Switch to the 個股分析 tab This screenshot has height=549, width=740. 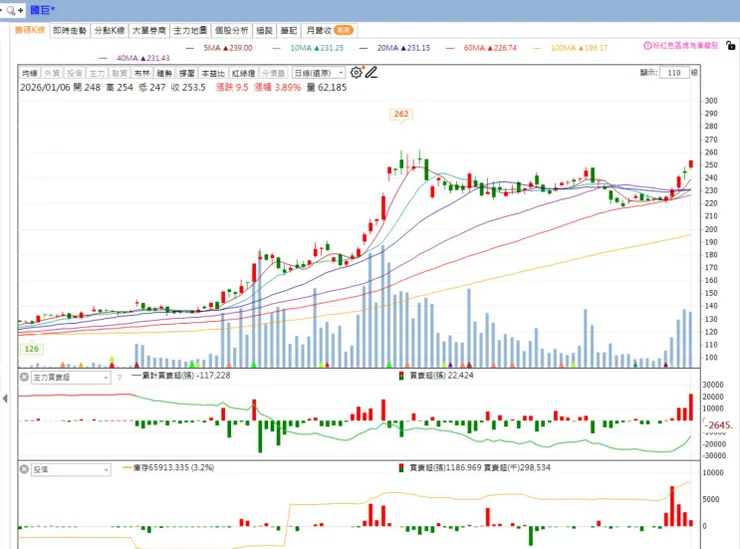pyautogui.click(x=232, y=30)
